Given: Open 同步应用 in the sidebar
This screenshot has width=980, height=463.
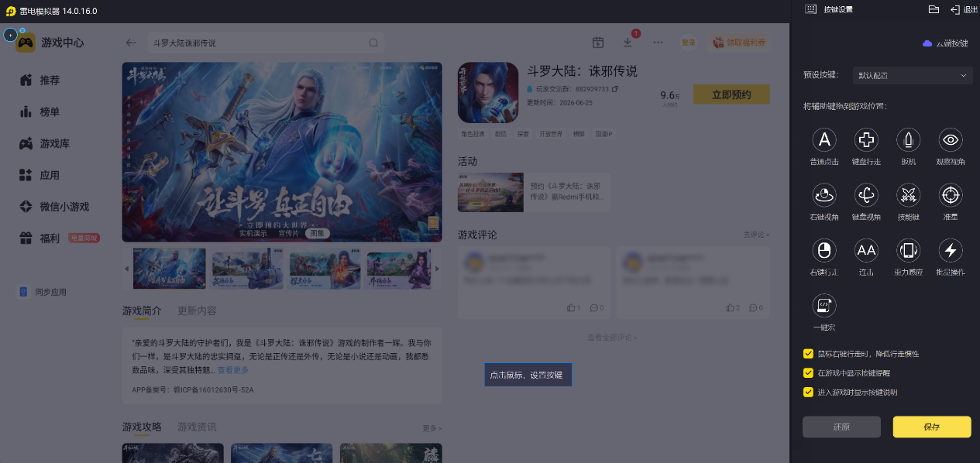Looking at the screenshot, I should (x=43, y=292).
